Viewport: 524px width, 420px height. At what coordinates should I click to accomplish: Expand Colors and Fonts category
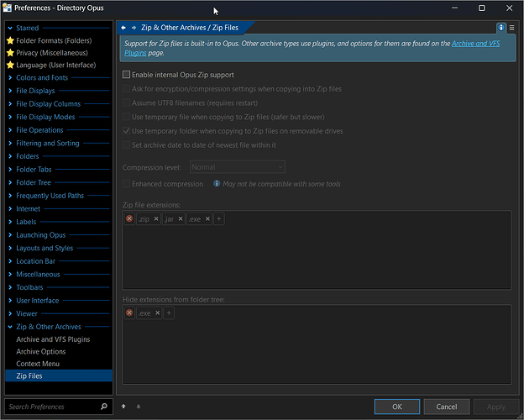[10, 77]
